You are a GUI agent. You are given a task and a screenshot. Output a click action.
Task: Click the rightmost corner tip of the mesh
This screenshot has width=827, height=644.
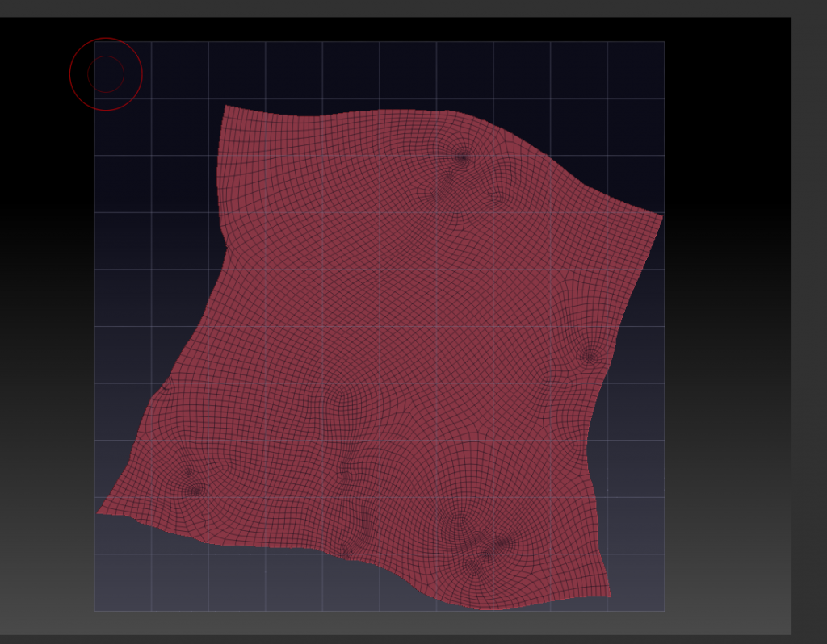click(661, 215)
